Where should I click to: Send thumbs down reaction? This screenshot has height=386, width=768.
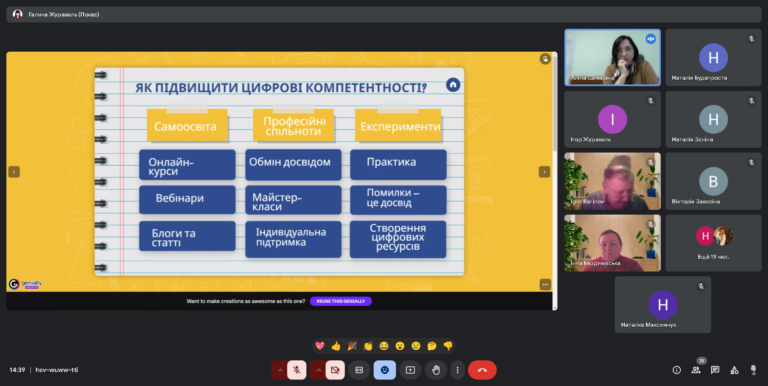pos(448,346)
